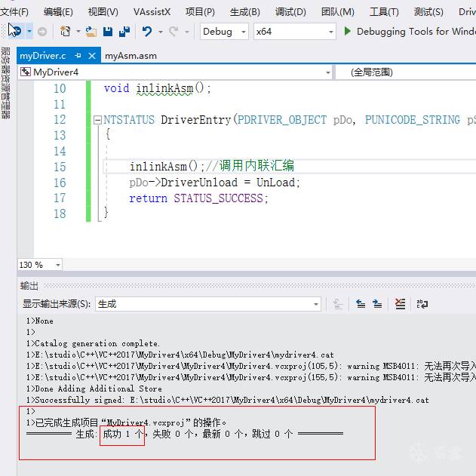Close the myDriver.c tab
This screenshot has height=476, width=476.
[x=92, y=56]
